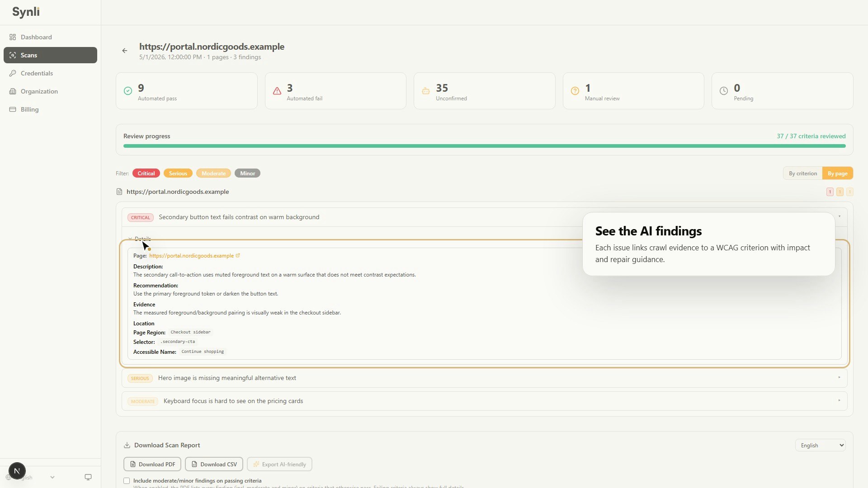868x488 pixels.
Task: Go to the Organization section
Action: [x=50, y=91]
